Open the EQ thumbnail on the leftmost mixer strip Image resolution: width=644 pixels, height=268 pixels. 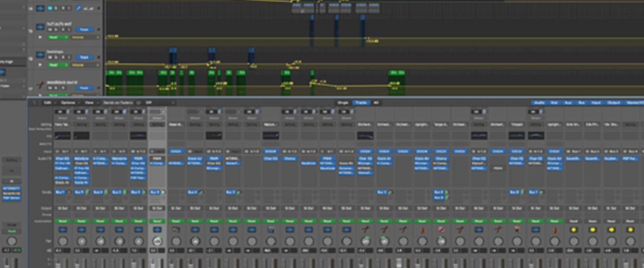(63, 136)
